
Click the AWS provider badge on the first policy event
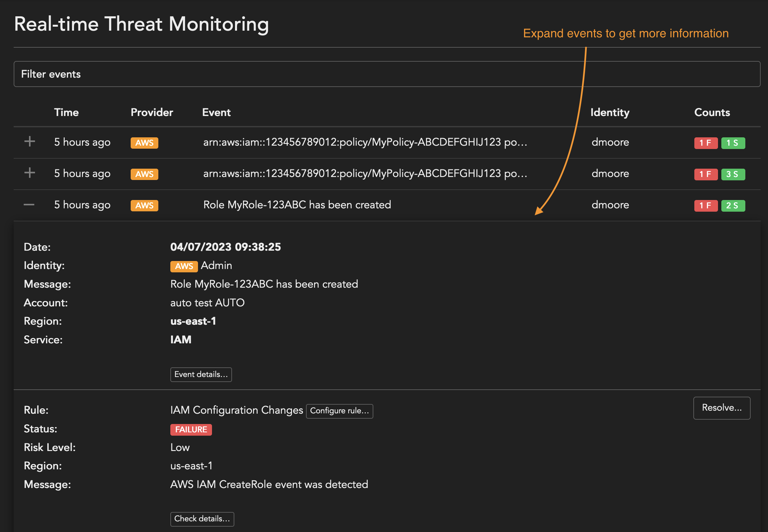coord(144,143)
